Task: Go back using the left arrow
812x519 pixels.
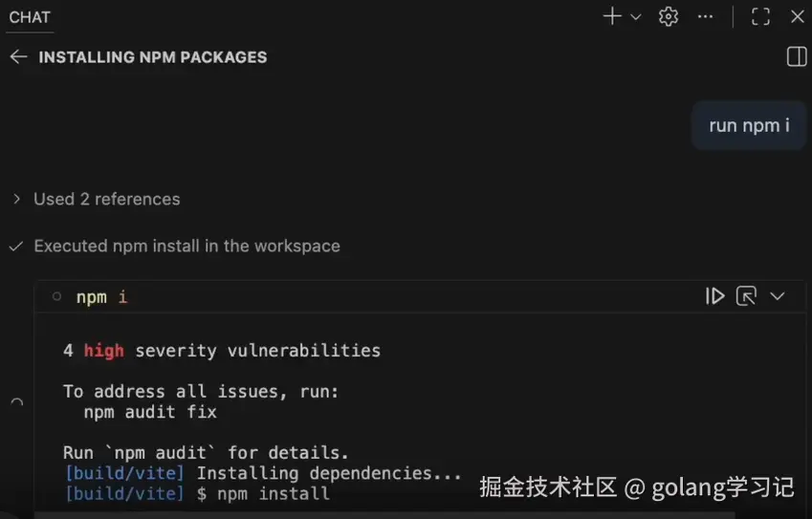Action: pyautogui.click(x=17, y=57)
